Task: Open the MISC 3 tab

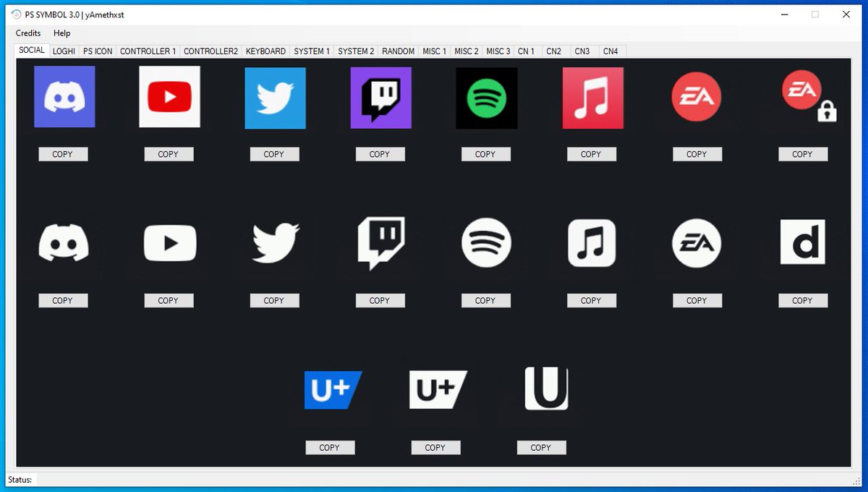Action: [498, 51]
